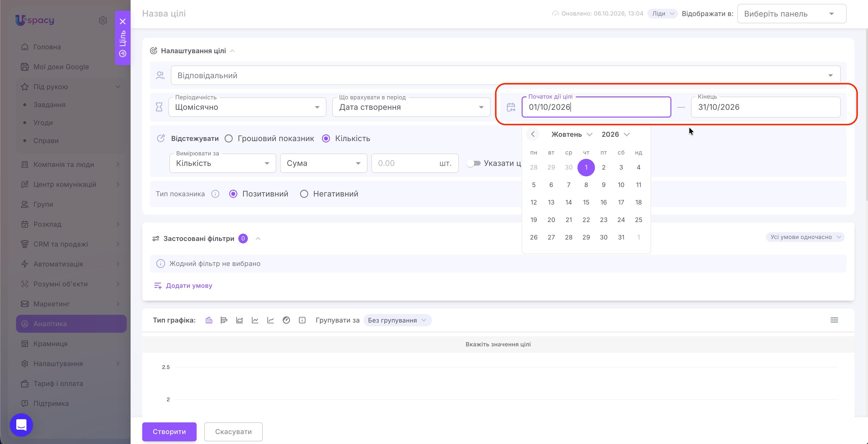Click the Кінець date field

(x=766, y=107)
